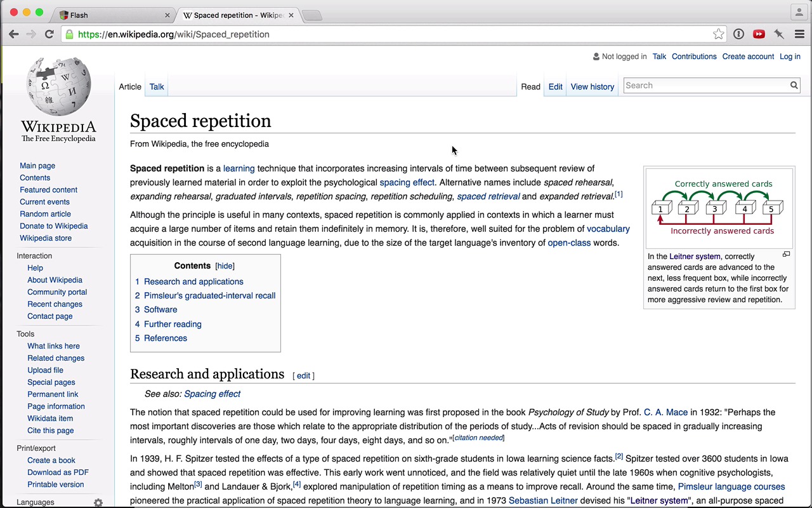The image size is (812, 508).
Task: Select the Read tab
Action: [531, 87]
